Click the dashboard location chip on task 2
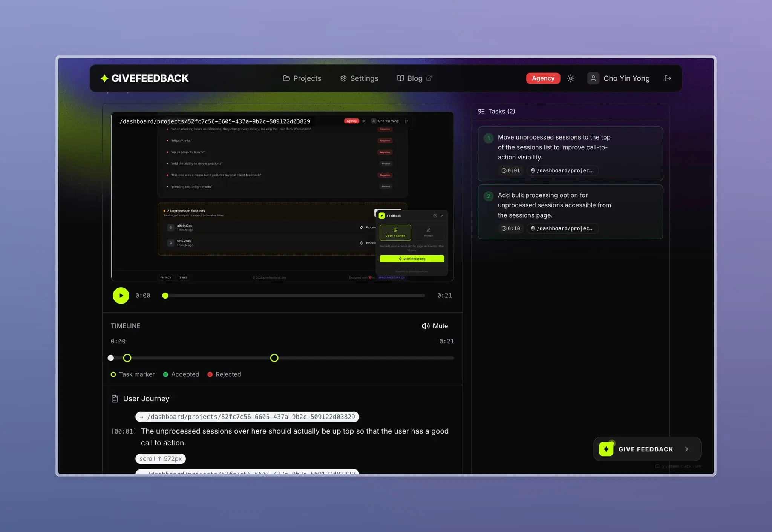Image resolution: width=772 pixels, height=532 pixels. pyautogui.click(x=562, y=228)
